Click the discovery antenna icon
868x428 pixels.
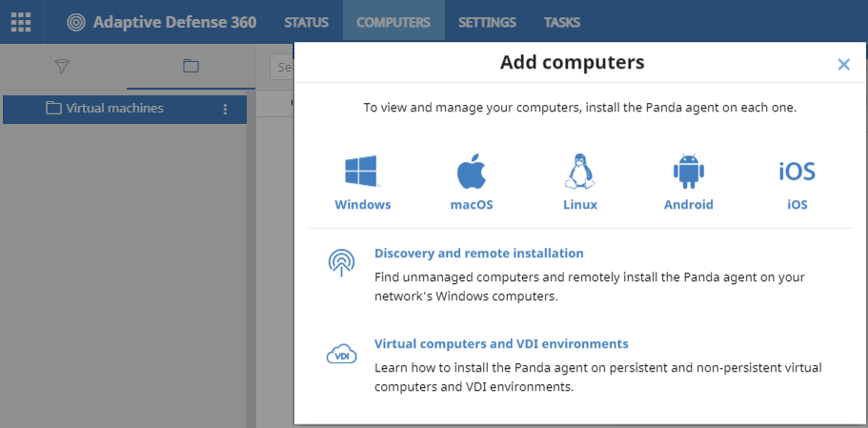pyautogui.click(x=341, y=263)
